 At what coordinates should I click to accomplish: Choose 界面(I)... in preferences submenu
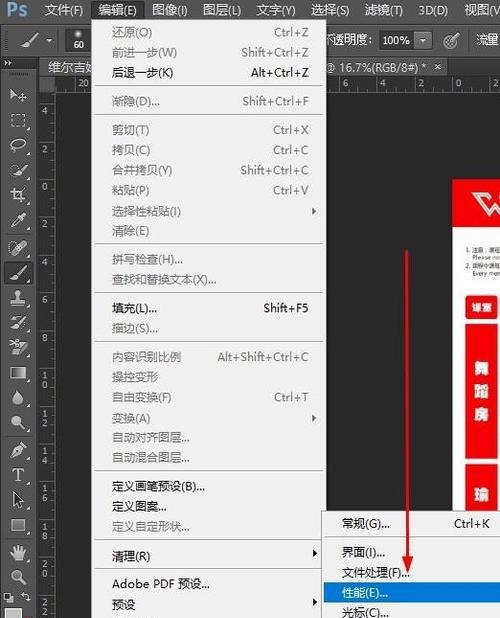point(412,553)
